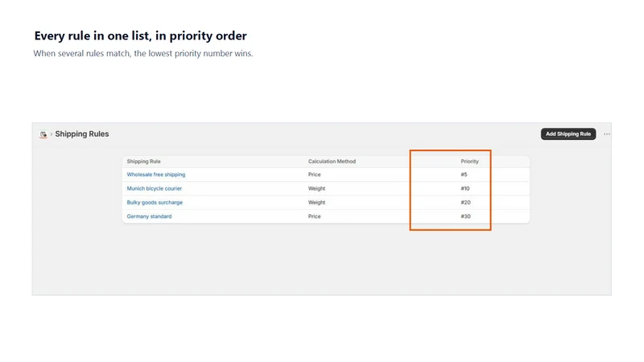The image size is (644, 362).
Task: Click the workspace home icon in breadcrumb
Action: click(43, 134)
